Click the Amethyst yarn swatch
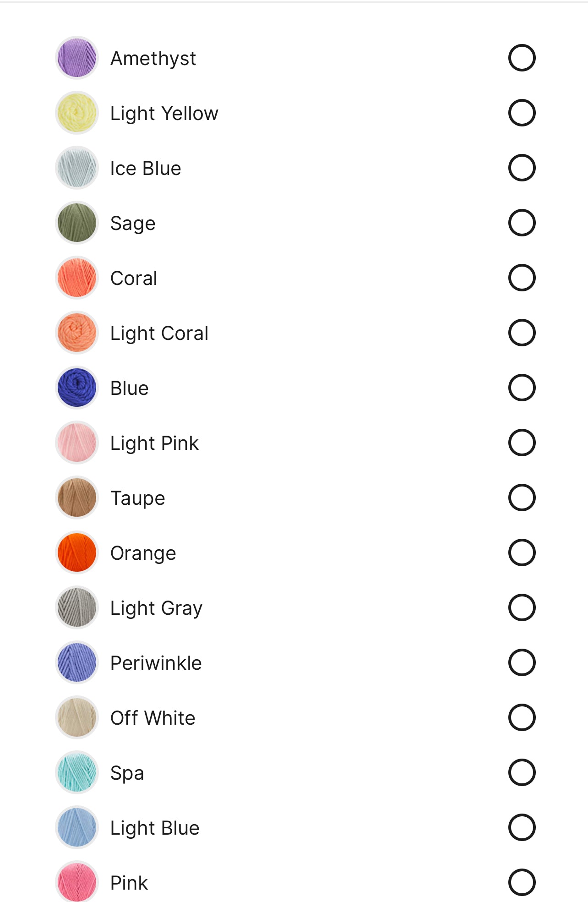Image resolution: width=588 pixels, height=902 pixels. point(77,58)
